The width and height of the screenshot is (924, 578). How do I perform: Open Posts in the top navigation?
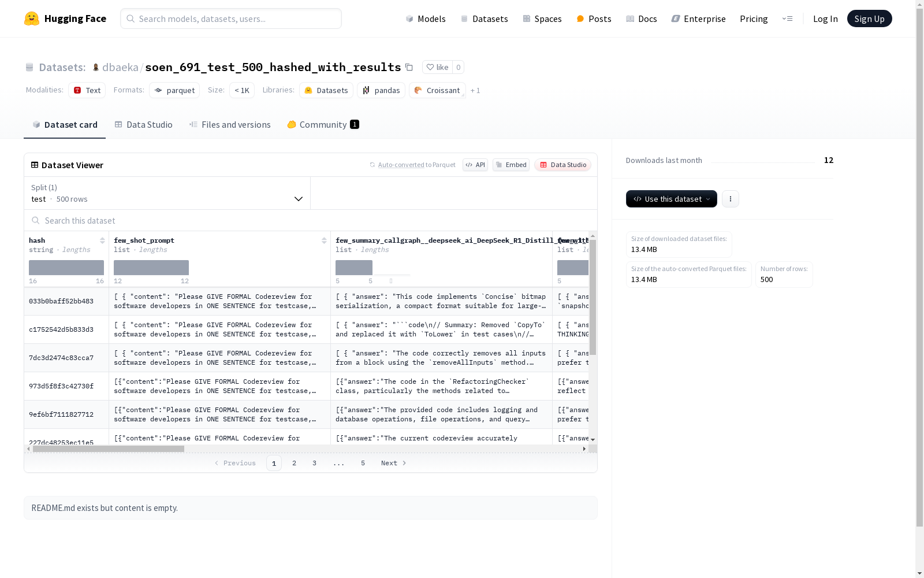(x=594, y=18)
